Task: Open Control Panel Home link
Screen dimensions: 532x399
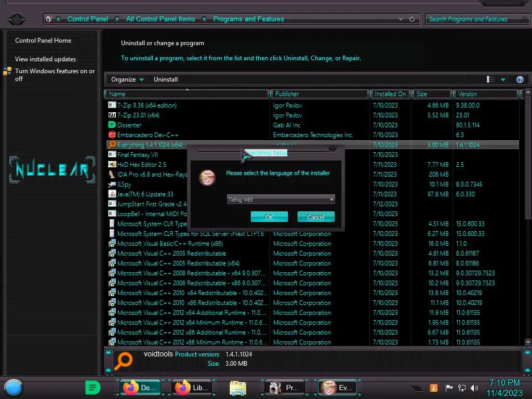Action: pyautogui.click(x=43, y=41)
